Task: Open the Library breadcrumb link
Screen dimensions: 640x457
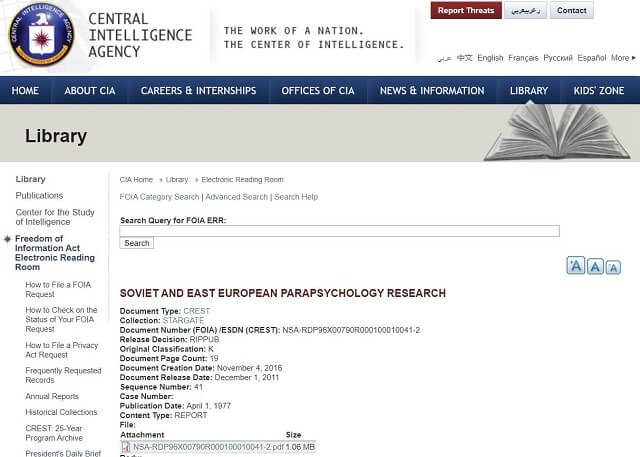Action: (177, 180)
